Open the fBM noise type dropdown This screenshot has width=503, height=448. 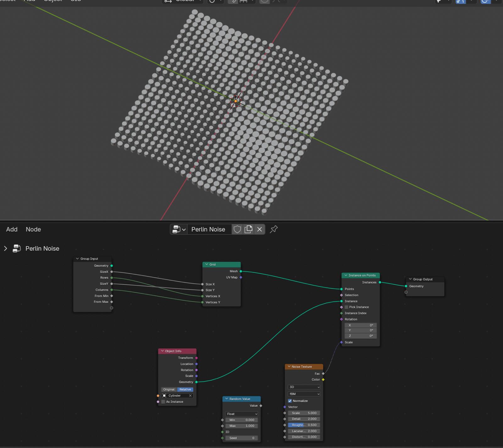click(x=304, y=394)
